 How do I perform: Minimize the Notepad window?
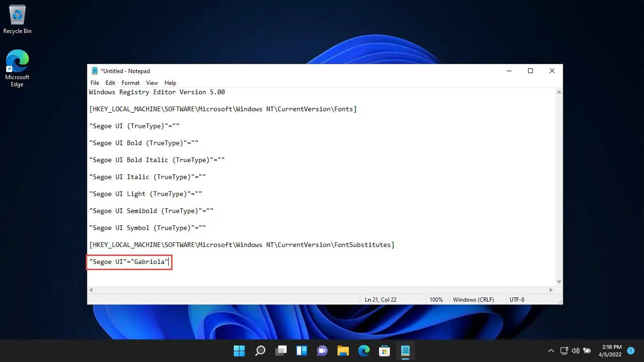point(509,71)
